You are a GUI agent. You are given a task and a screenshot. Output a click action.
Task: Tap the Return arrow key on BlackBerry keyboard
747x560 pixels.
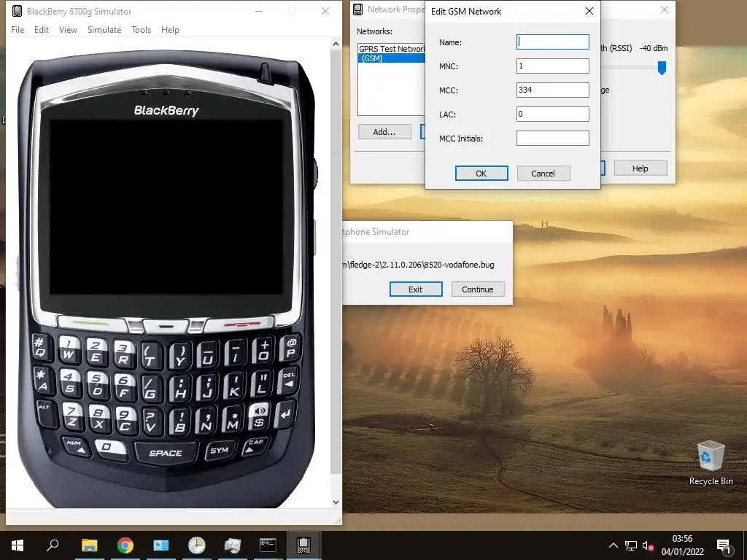point(285,414)
